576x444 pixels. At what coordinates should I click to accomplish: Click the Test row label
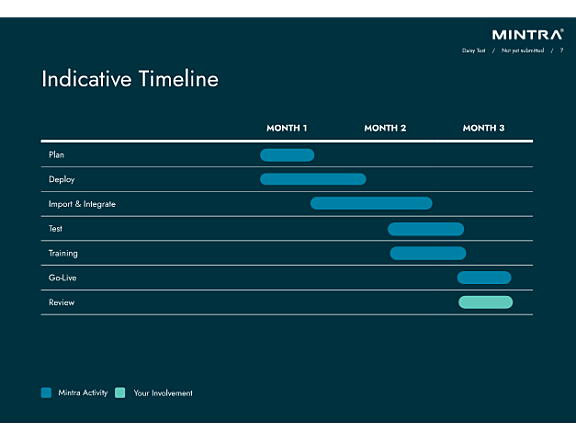[x=55, y=228]
